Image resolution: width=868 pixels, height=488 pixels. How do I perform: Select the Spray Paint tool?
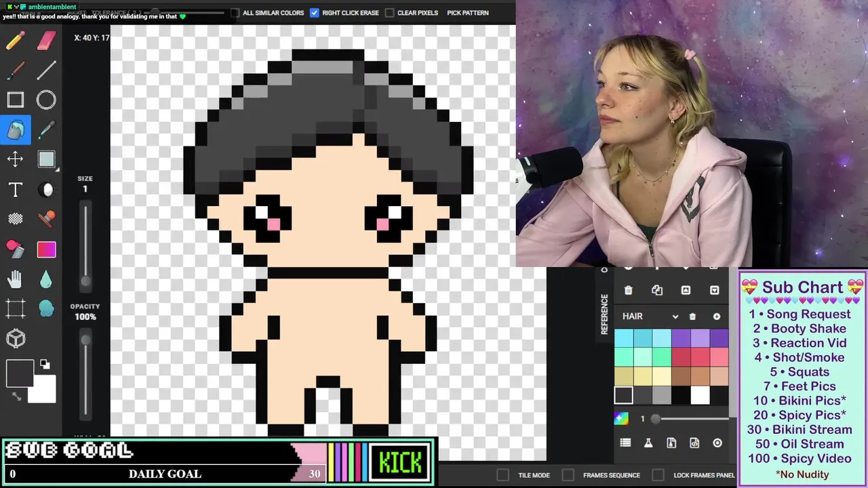coord(15,249)
